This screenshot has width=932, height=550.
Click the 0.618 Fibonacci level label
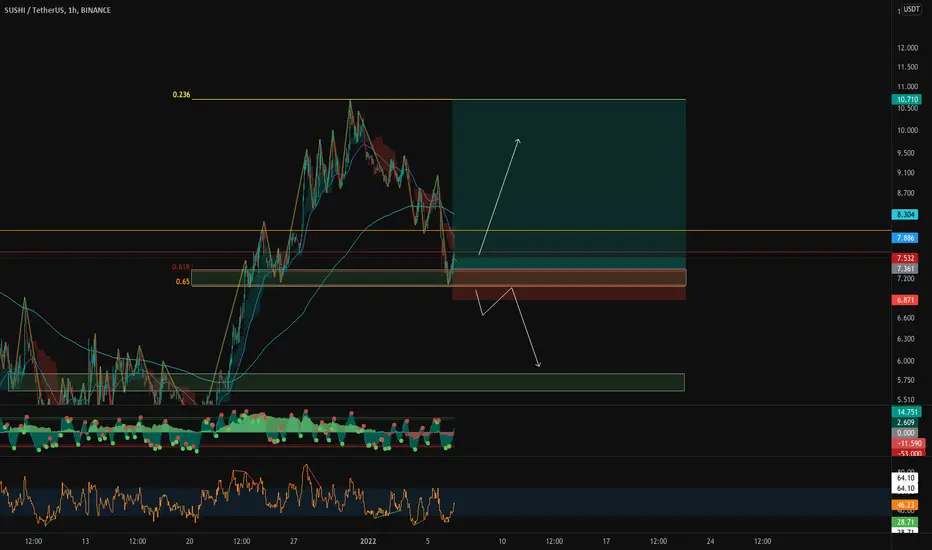(x=181, y=267)
